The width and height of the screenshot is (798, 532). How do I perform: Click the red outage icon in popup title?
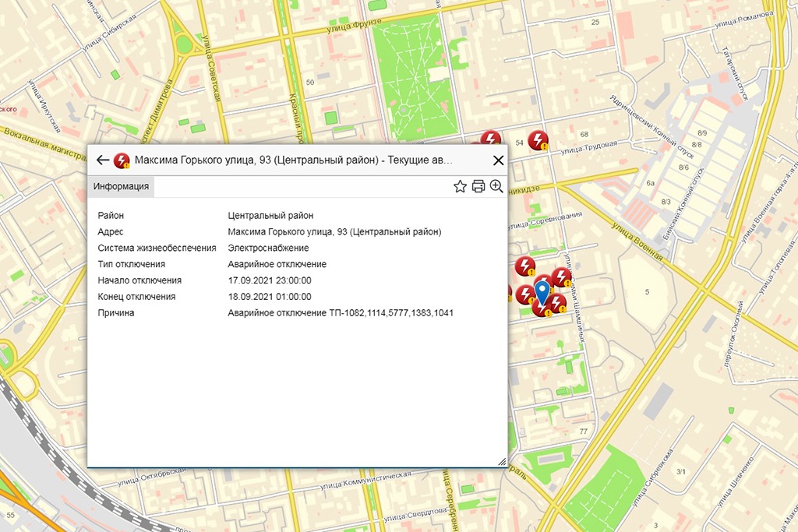(122, 160)
